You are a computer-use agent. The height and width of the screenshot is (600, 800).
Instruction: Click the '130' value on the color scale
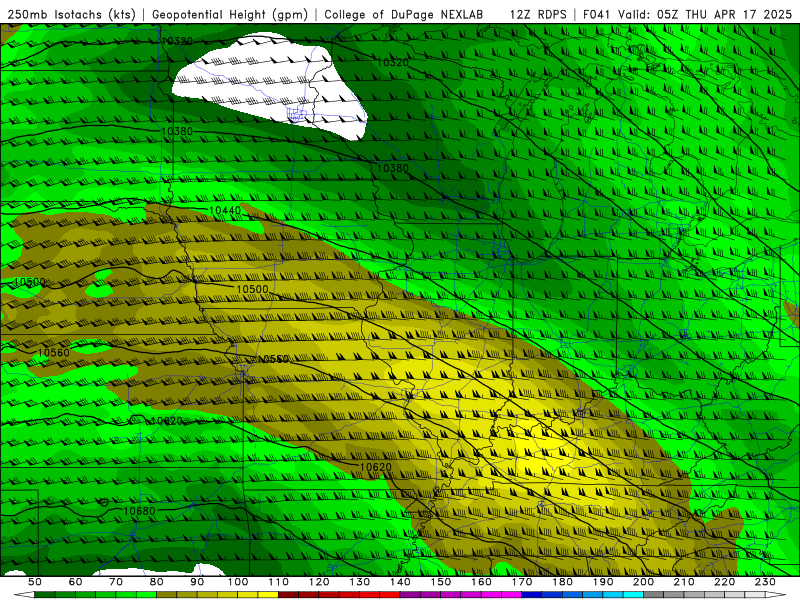point(359,582)
